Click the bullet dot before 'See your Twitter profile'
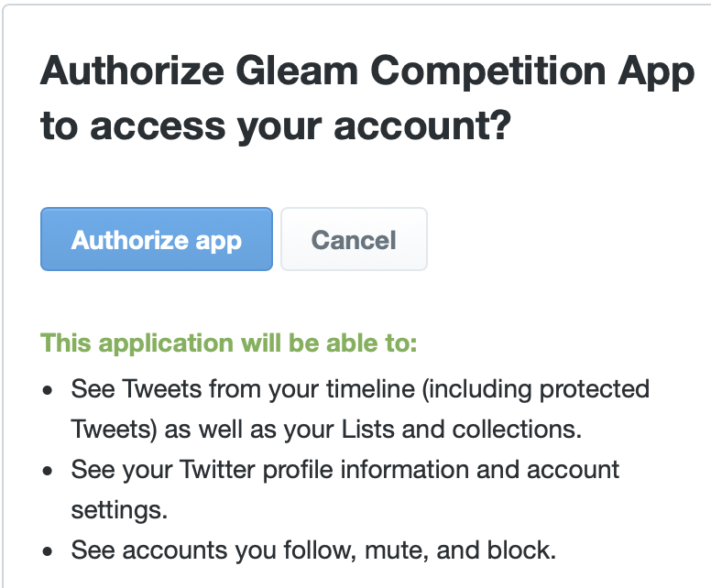 point(47,472)
